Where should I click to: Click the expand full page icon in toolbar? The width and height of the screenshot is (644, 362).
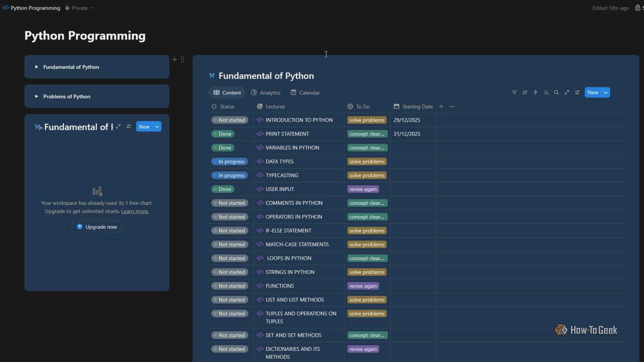tap(567, 93)
